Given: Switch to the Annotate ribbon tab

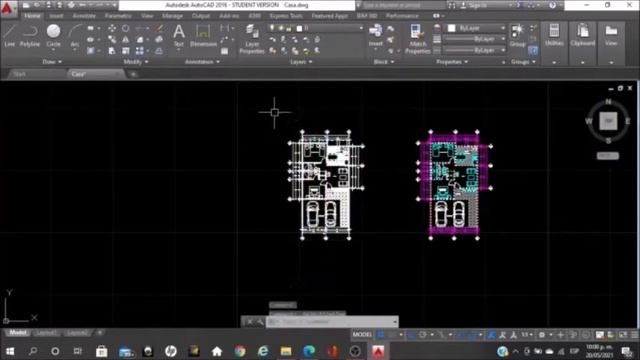Looking at the screenshot, I should tap(84, 16).
